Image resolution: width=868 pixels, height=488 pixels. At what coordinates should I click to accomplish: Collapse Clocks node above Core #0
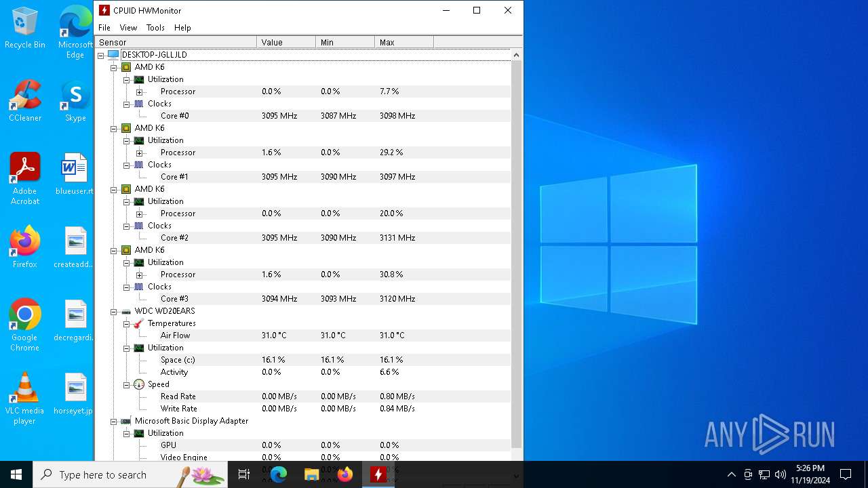pos(127,104)
